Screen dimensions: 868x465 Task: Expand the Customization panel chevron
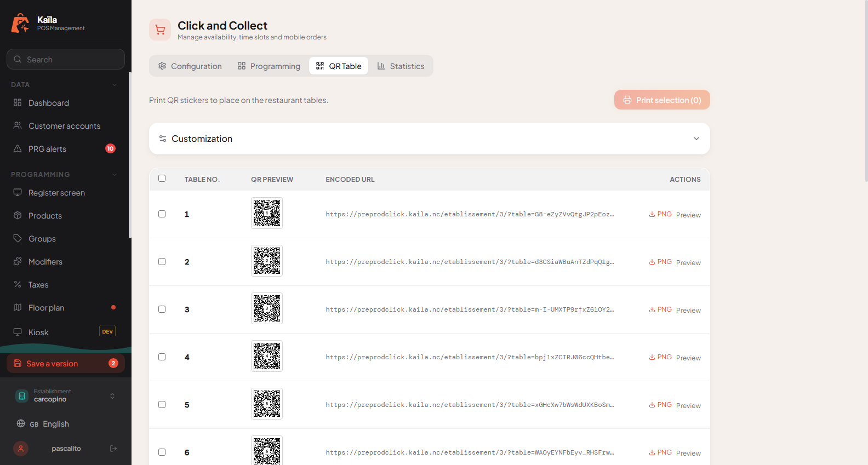point(696,139)
